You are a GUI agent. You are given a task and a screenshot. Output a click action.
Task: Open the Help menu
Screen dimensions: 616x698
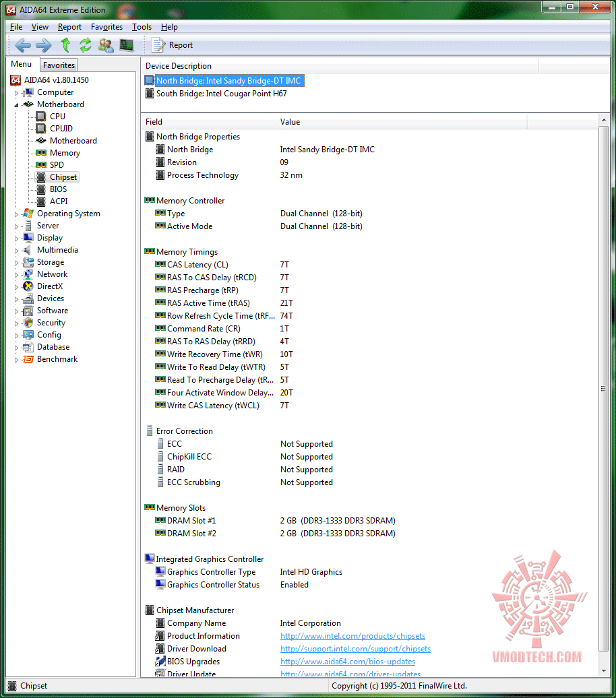(x=169, y=27)
